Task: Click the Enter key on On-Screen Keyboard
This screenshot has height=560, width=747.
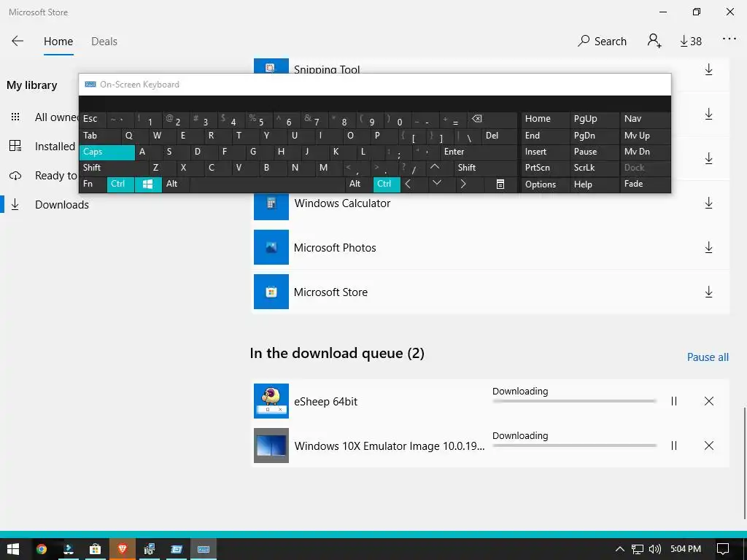Action: pos(479,152)
